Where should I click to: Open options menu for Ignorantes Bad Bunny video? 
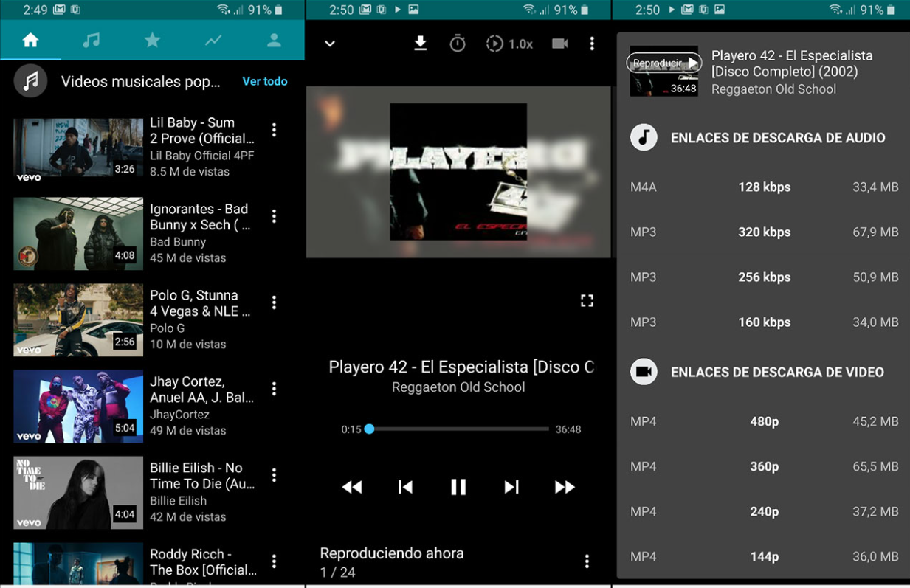(274, 216)
